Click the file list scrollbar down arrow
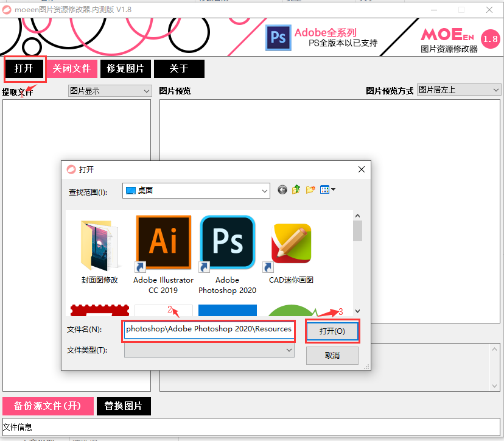The image size is (504, 441). click(358, 311)
